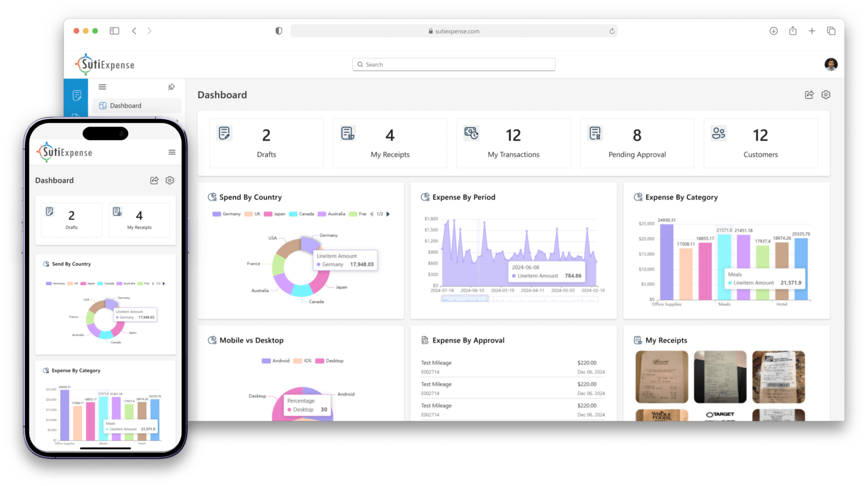Advance legend page arrow on mobile chart

[164, 284]
